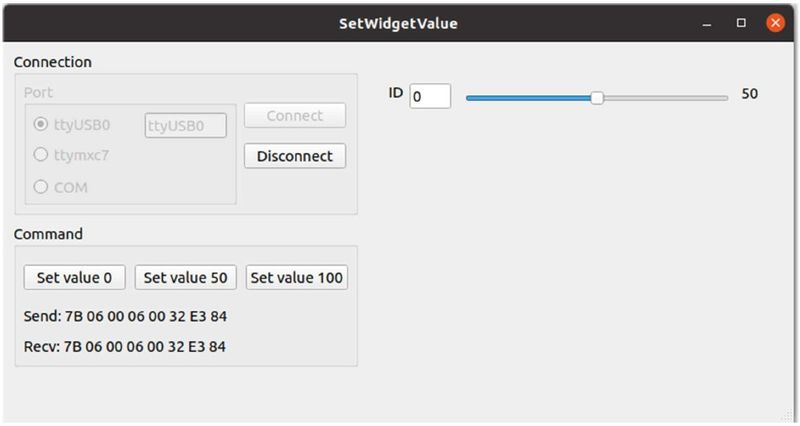
Task: Click Set value 100 button
Action: 297,277
